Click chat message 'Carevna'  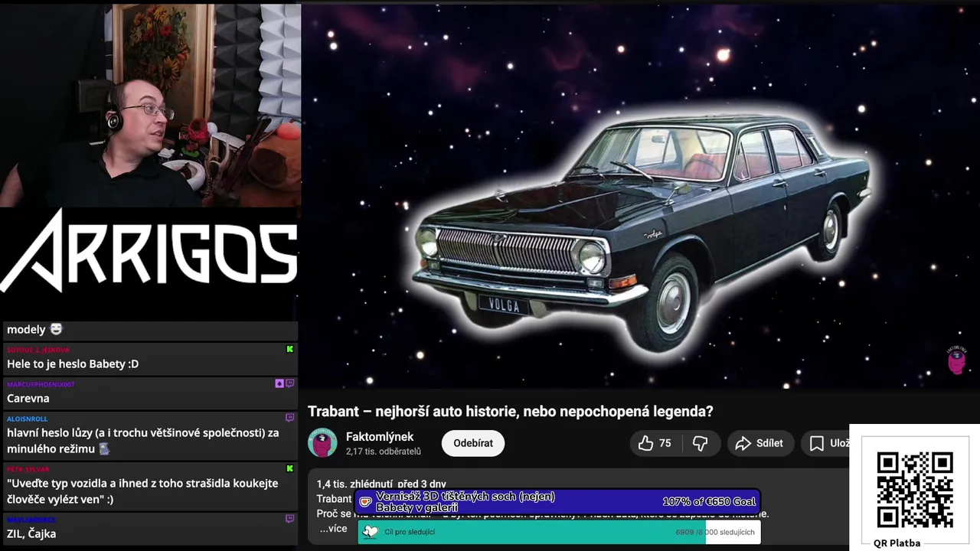(x=28, y=399)
